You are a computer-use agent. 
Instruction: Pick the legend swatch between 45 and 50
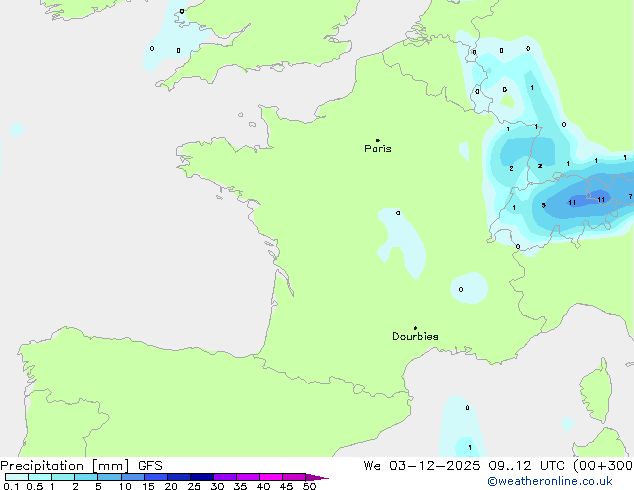[x=294, y=477]
